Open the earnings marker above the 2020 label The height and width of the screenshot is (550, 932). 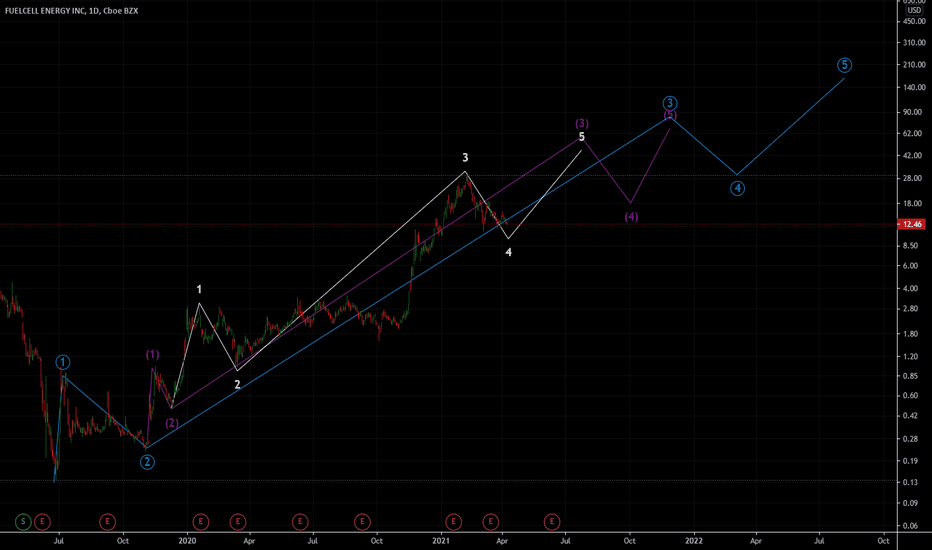pos(201,522)
